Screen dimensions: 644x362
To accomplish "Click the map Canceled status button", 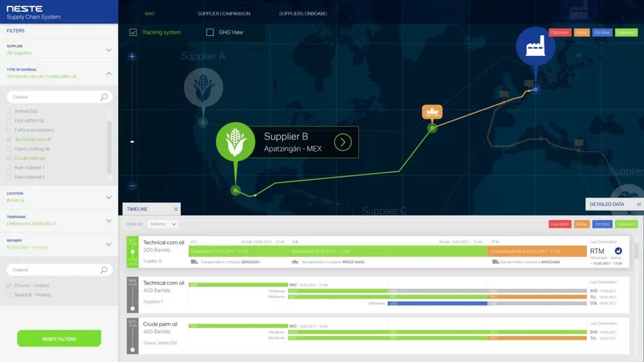I will pos(560,33).
